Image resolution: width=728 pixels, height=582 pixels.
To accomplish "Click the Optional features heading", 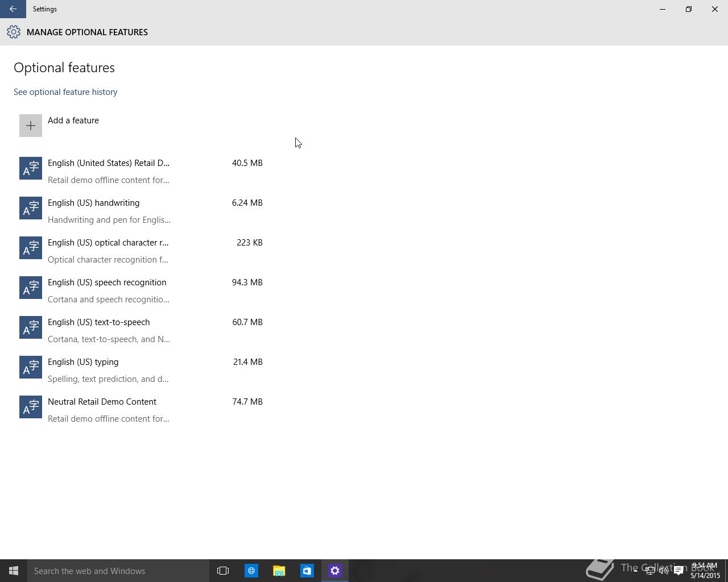I will (64, 68).
